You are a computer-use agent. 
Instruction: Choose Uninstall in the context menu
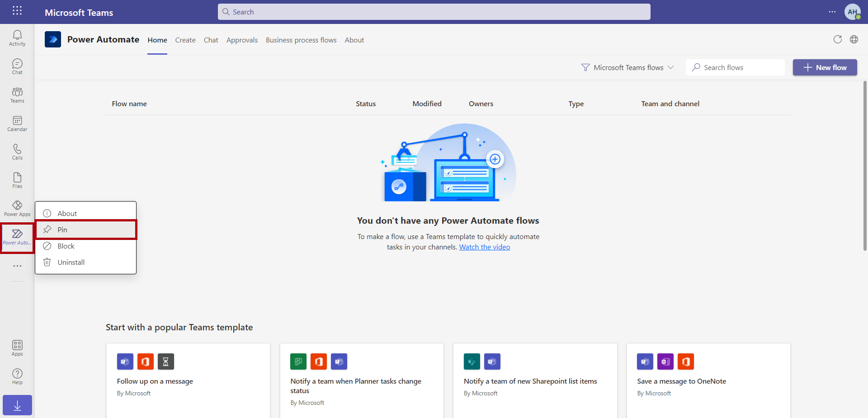coord(86,262)
